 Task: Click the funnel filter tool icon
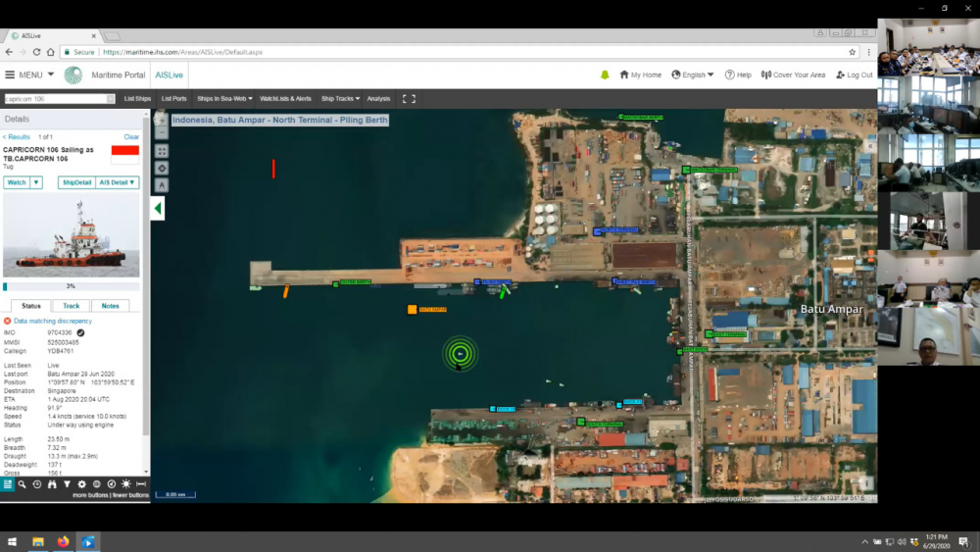click(67, 484)
